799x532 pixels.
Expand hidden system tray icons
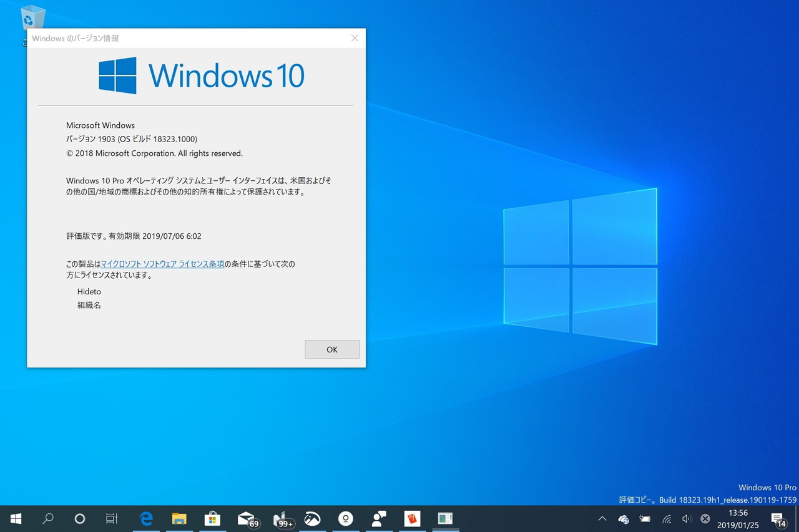(602, 518)
